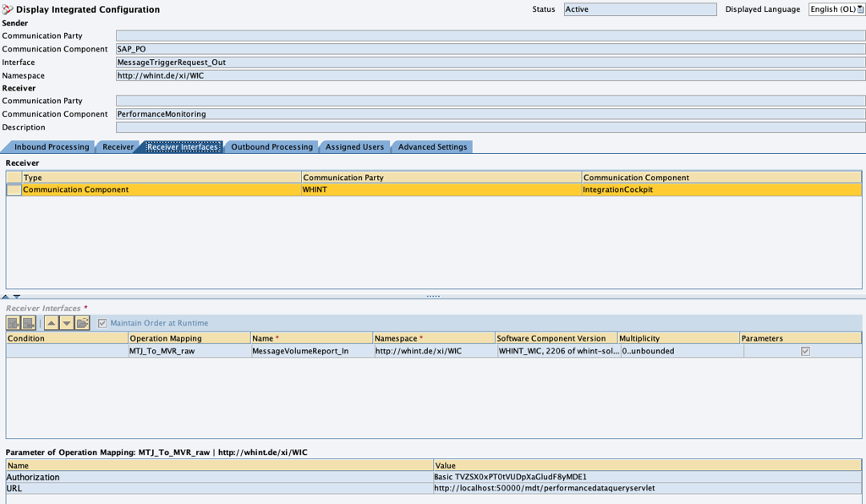Click the Integrated Configuration title icon
866x504 pixels.
(8, 9)
